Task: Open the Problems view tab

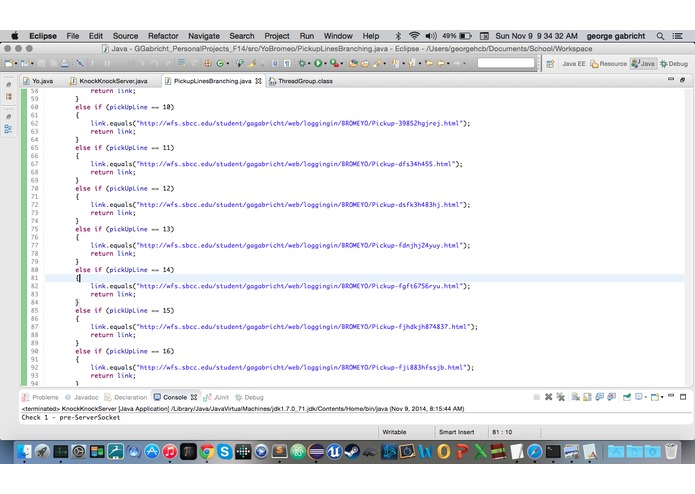Action: tap(40, 397)
